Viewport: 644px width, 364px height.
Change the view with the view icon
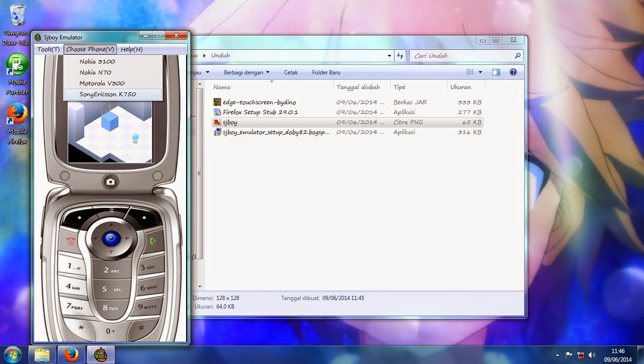pyautogui.click(x=470, y=72)
